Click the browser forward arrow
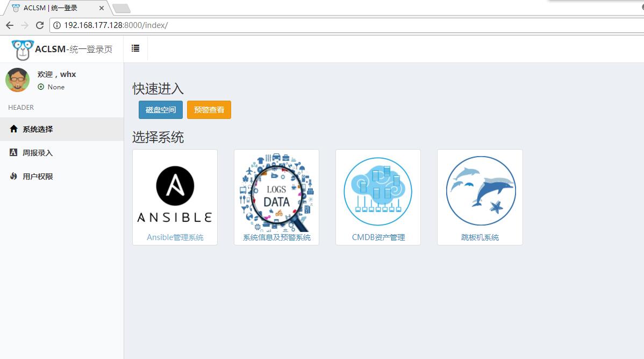The image size is (644, 359). (25, 25)
